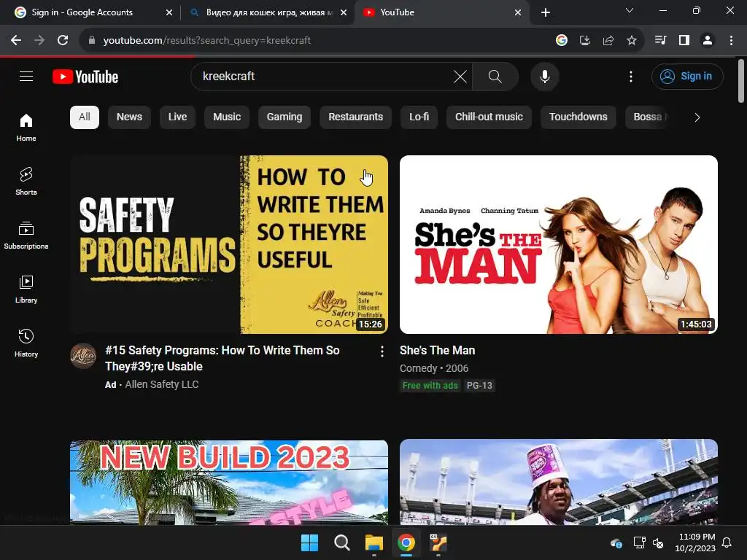Select the Touchdowns filter chip
The height and width of the screenshot is (560, 747).
[578, 117]
